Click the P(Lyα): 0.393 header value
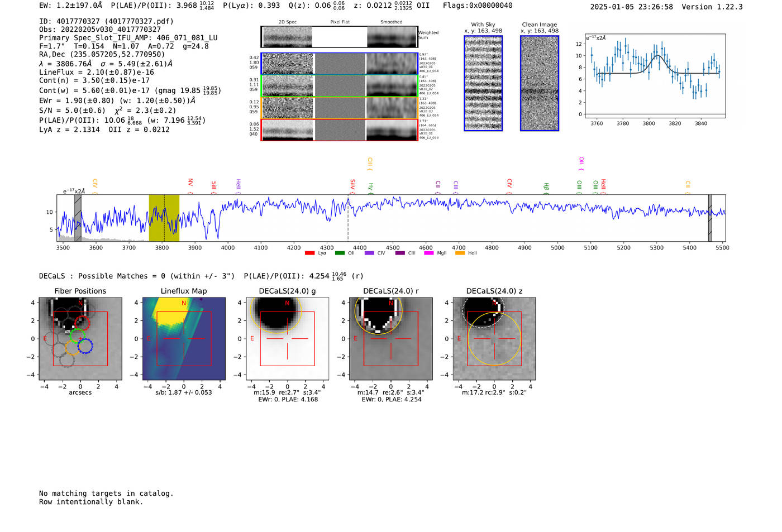The height and width of the screenshot is (532, 782). pyautogui.click(x=251, y=6)
